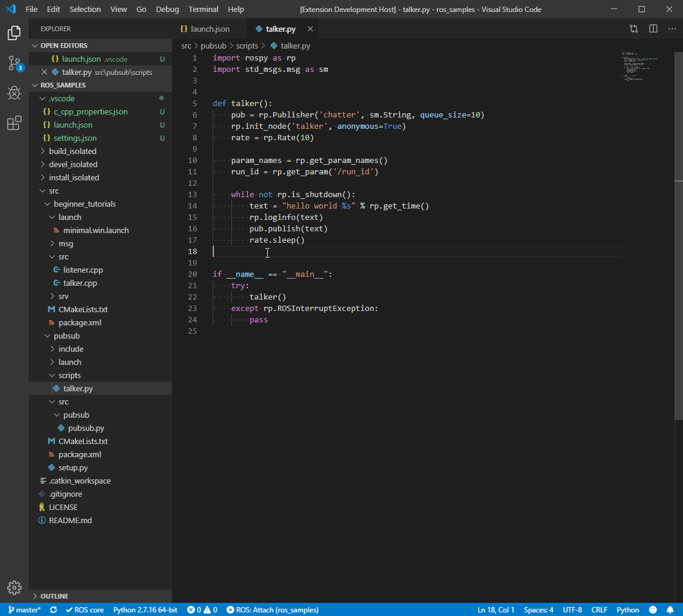Split the editor to the right
The image size is (683, 616).
(x=653, y=29)
